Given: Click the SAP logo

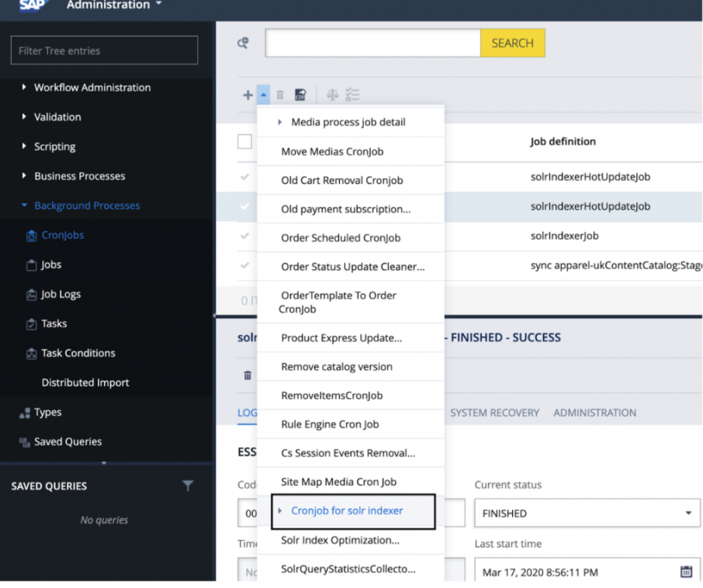Looking at the screenshot, I should pyautogui.click(x=33, y=5).
